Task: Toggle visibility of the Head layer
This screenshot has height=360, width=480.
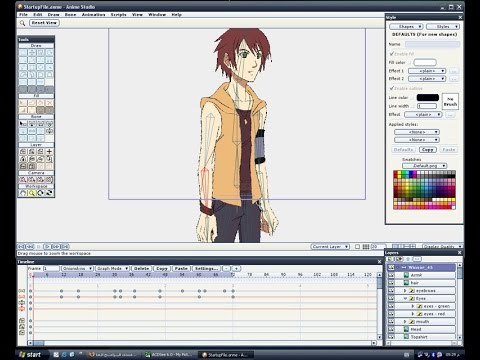Action: (391, 329)
